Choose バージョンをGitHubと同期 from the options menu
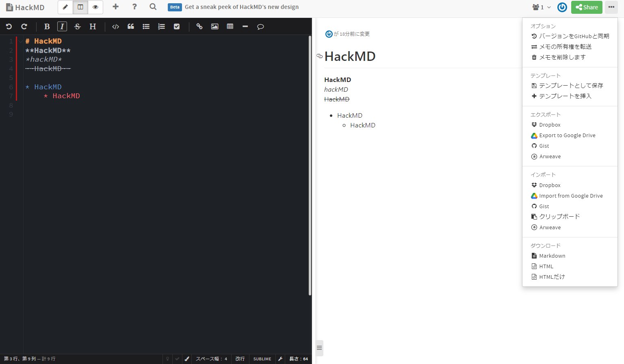This screenshot has width=624, height=364. tap(574, 36)
